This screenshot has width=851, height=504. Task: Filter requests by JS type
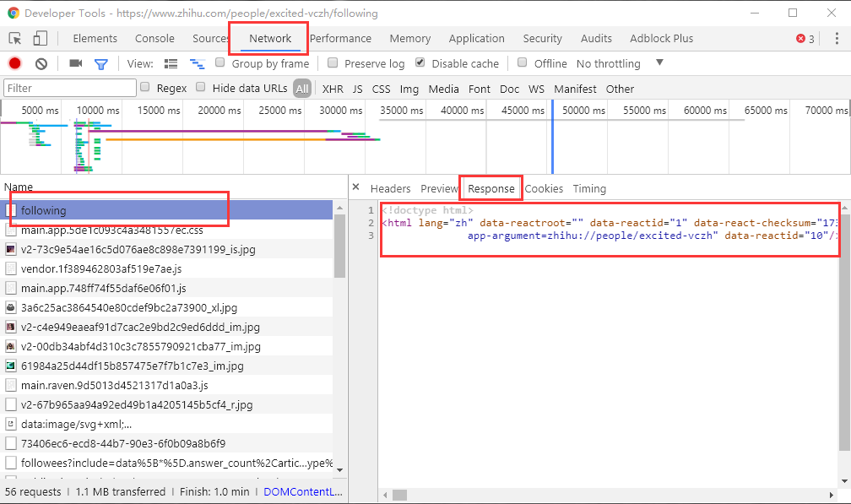(x=357, y=89)
